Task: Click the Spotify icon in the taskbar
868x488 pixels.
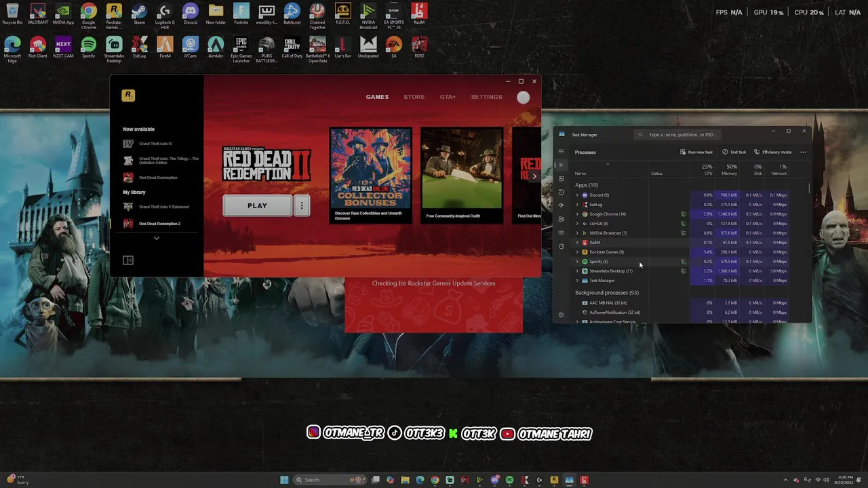Action: (x=509, y=480)
